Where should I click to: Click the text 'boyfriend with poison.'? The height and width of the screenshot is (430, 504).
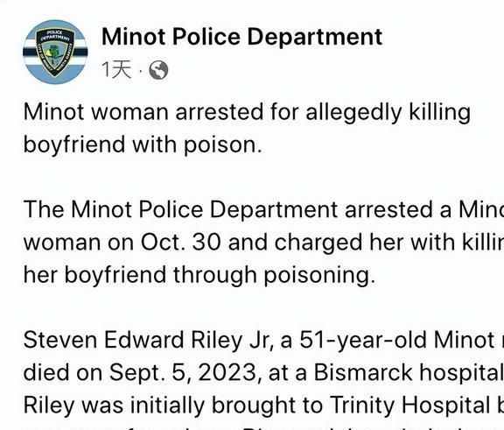tap(143, 145)
